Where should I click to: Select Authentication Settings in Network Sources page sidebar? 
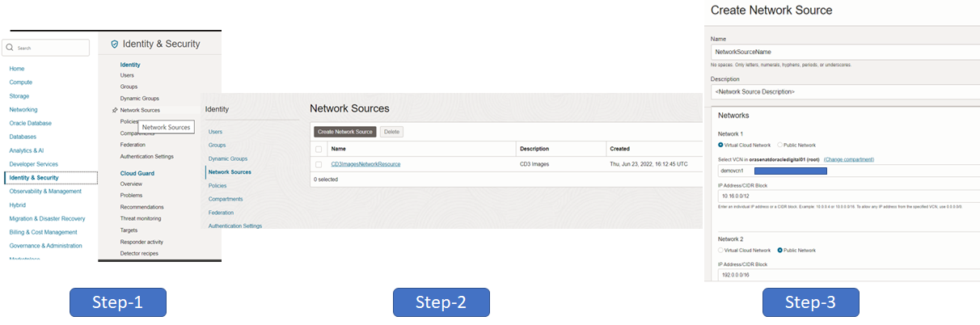pyautogui.click(x=235, y=226)
